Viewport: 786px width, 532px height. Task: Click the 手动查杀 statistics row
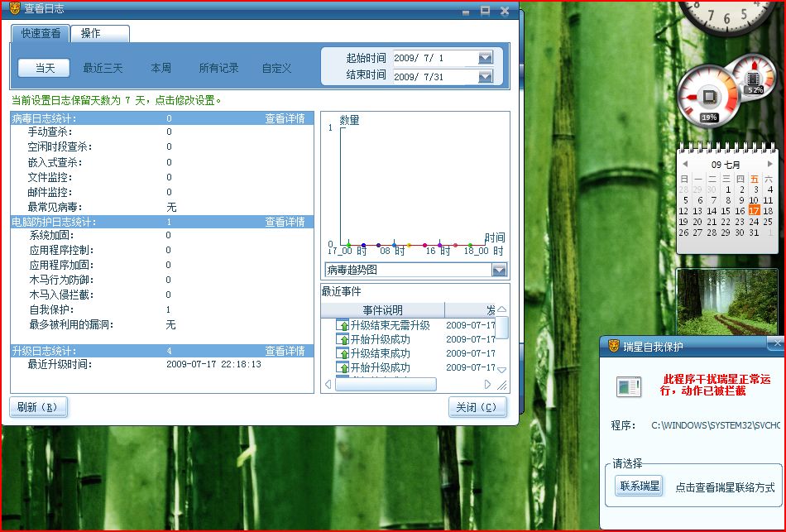[162, 132]
